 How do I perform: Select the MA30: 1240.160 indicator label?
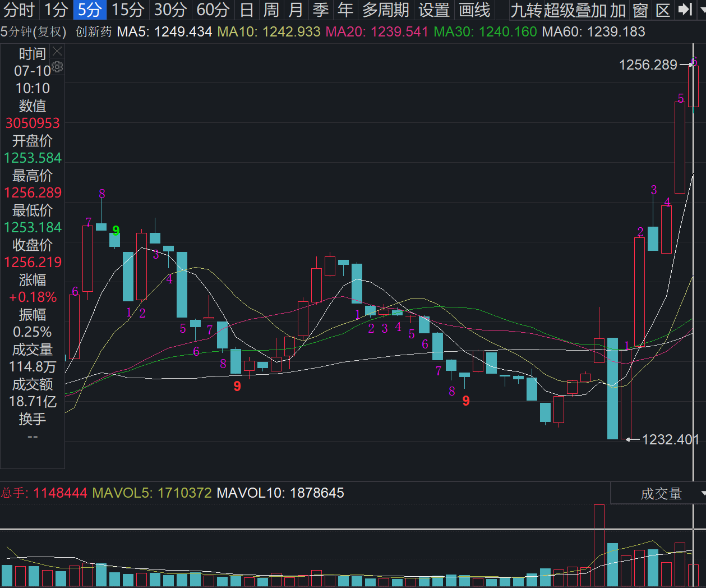[x=486, y=32]
